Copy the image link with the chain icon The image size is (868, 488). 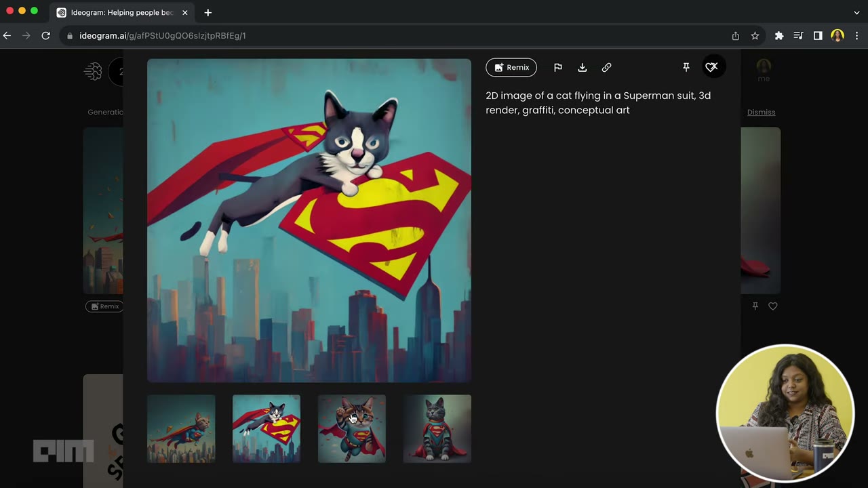pos(607,67)
